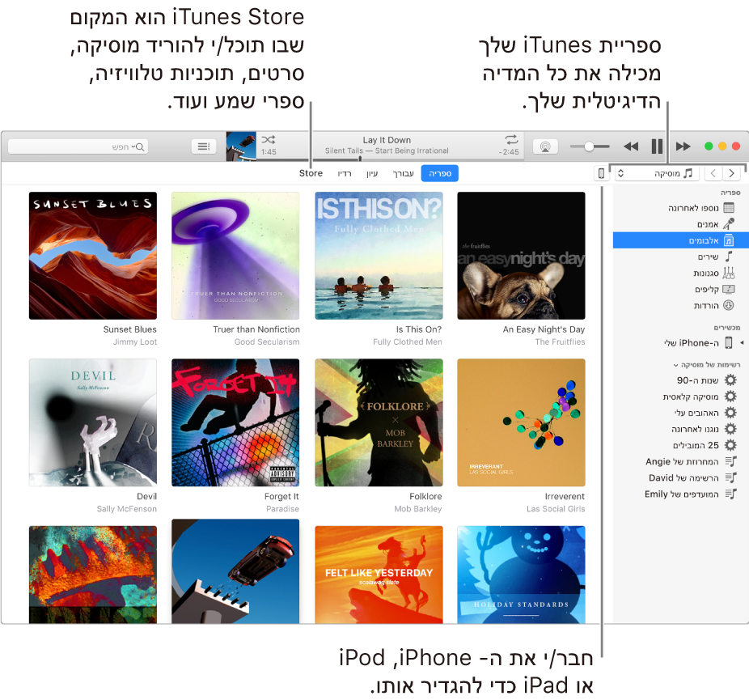Select אלבומים in the sidebar
749x700 pixels.
tap(681, 240)
